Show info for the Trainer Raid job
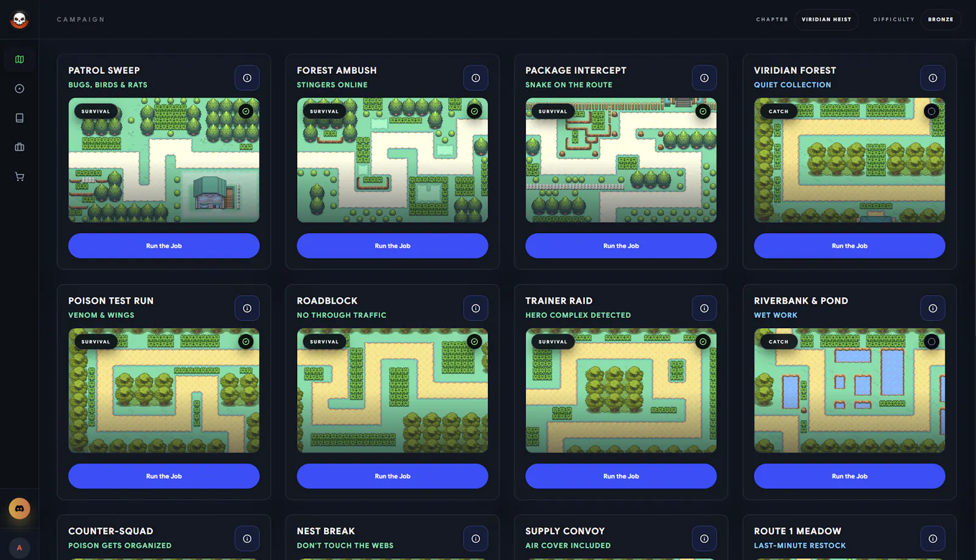This screenshot has height=560, width=976. 704,309
